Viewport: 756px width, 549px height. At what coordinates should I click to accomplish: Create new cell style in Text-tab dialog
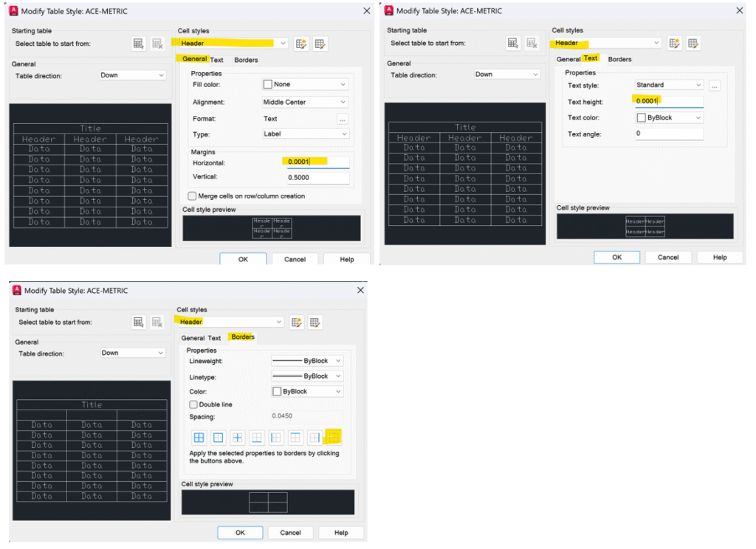(x=675, y=44)
